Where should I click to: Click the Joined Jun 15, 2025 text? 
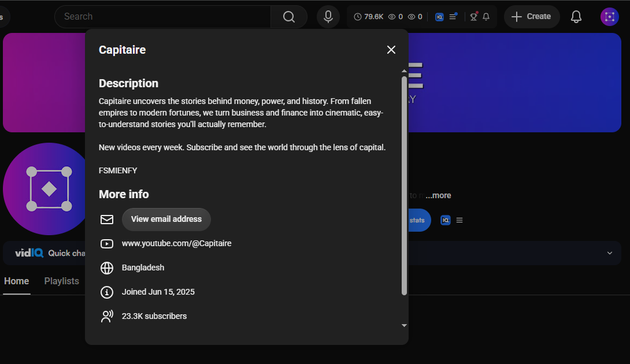pos(158,292)
